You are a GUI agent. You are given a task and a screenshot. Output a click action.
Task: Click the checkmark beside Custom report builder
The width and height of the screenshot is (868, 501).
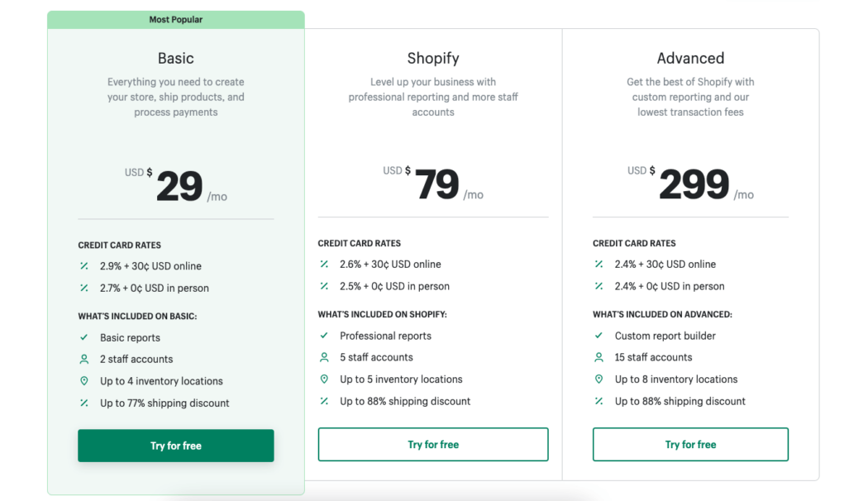point(599,336)
